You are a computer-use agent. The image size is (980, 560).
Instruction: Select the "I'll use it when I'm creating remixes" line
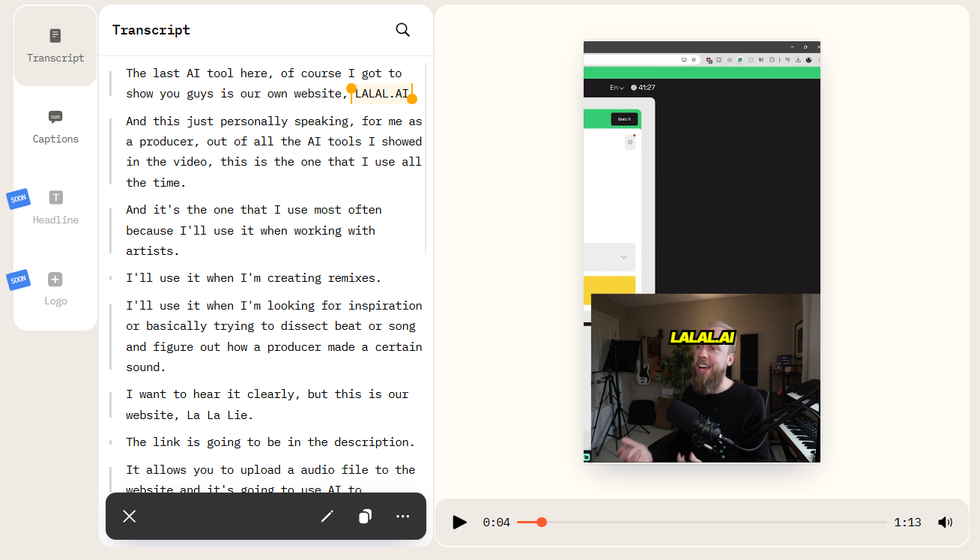pyautogui.click(x=253, y=278)
